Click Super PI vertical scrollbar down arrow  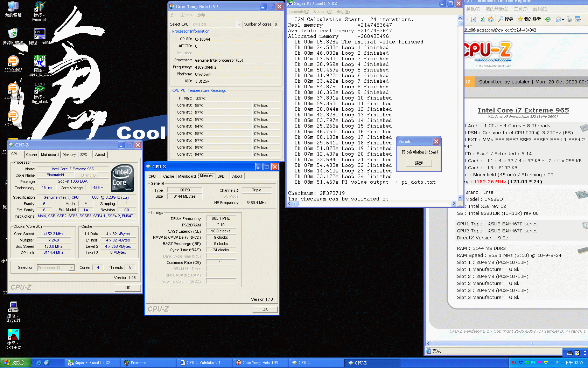460,198
